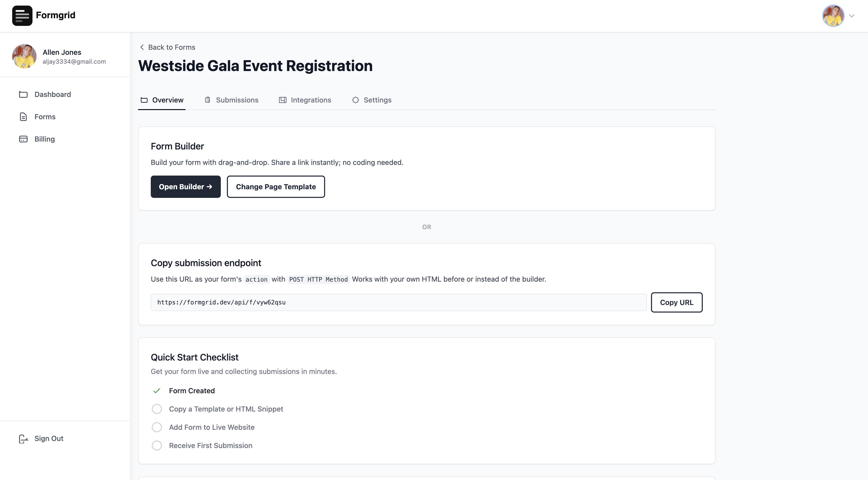Click the submission endpoint URL field
This screenshot has height=480, width=868.
(x=398, y=302)
